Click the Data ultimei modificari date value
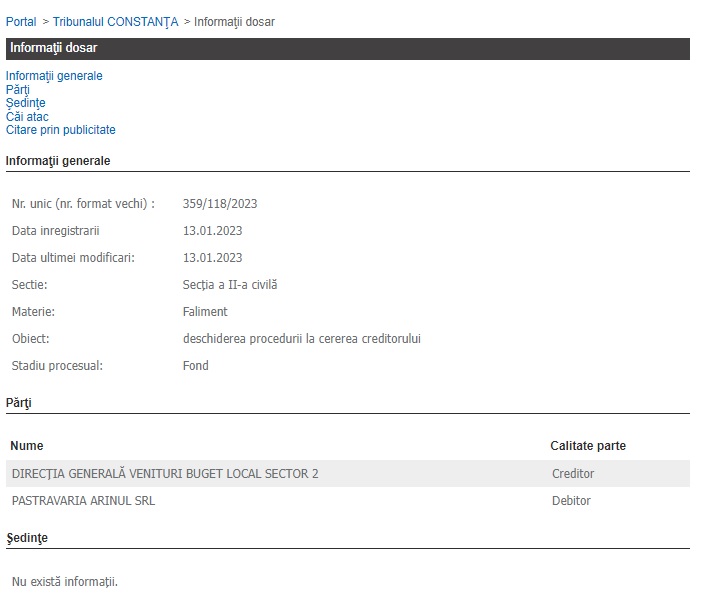The width and height of the screenshot is (705, 601). pos(212,258)
